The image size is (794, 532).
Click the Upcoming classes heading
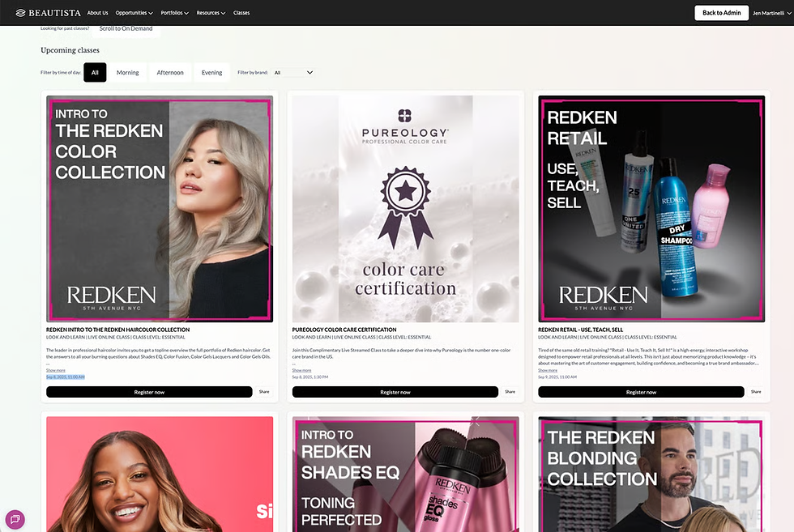(70, 50)
